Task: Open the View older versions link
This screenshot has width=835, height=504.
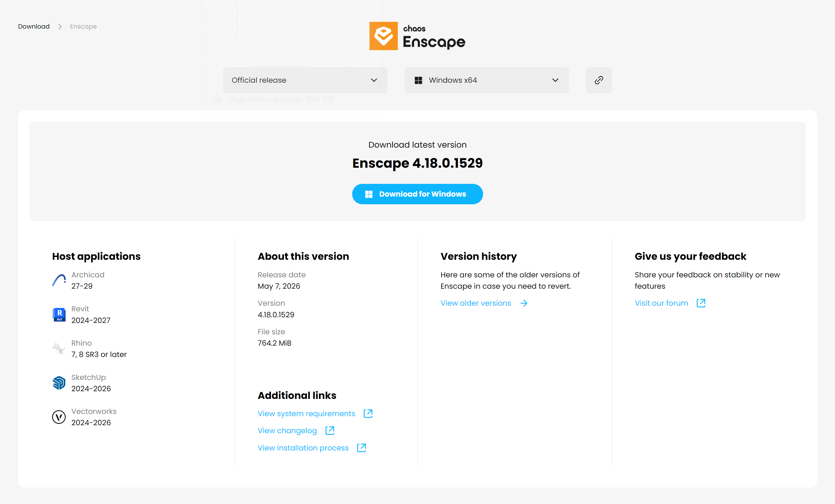Action: pos(476,303)
